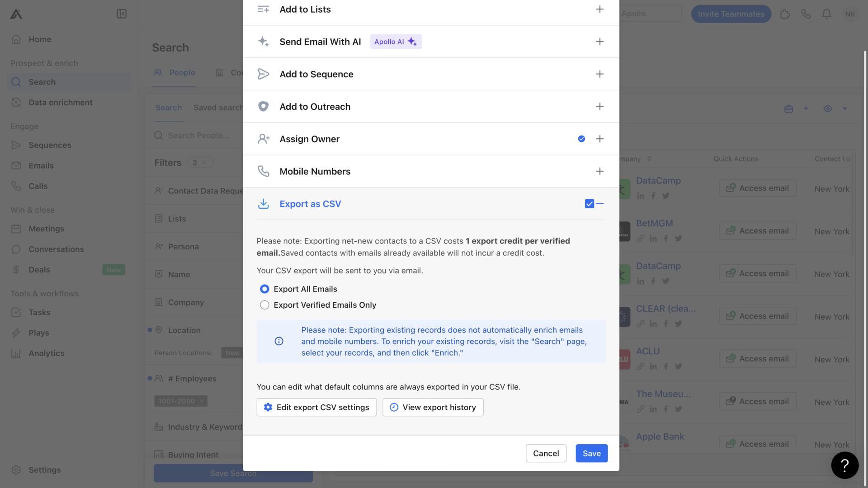Cancel the dialog
This screenshot has width=868, height=488.
[546, 453]
